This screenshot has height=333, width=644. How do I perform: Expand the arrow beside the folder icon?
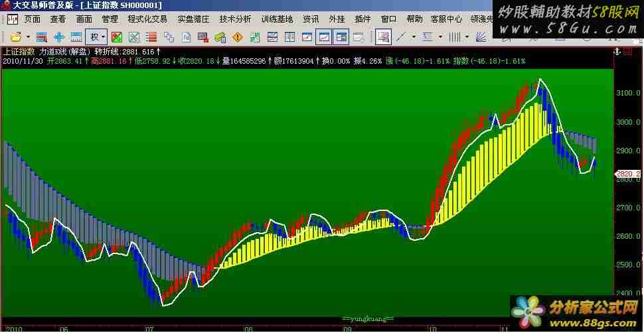(x=27, y=37)
